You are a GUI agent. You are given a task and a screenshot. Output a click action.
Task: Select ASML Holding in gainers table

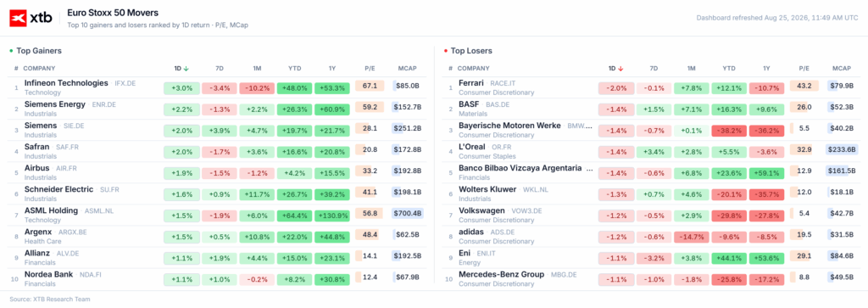218,216
